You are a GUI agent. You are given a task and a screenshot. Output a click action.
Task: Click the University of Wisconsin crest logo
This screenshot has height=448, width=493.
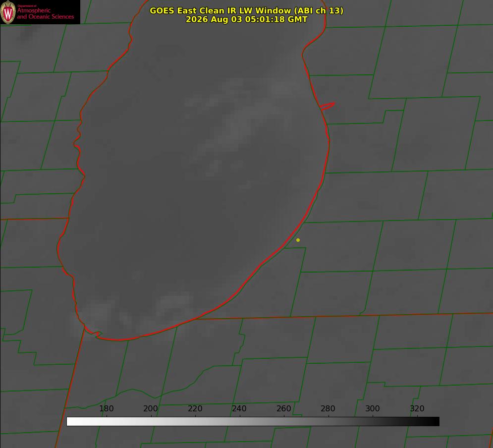[x=8, y=12]
